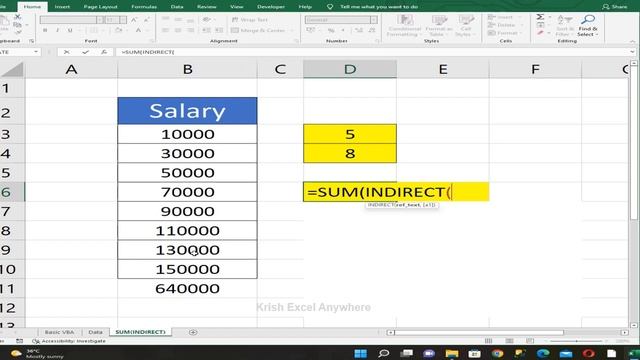Switch to Page Layout view icon

[509, 341]
